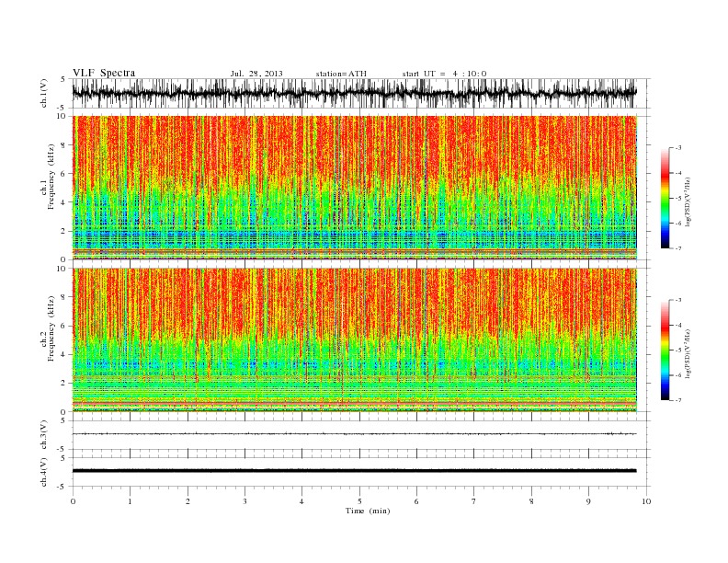Click the '10' tick on the time axis
This screenshot has width=728, height=563.
646,501
